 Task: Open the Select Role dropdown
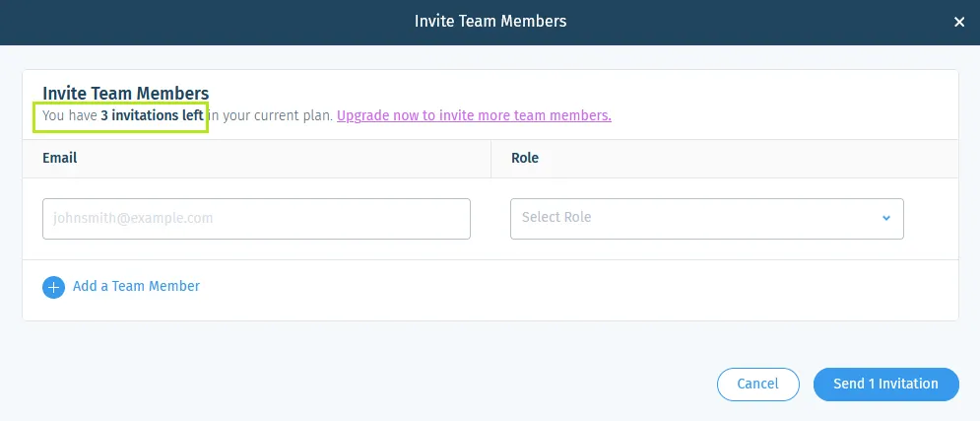pos(706,218)
